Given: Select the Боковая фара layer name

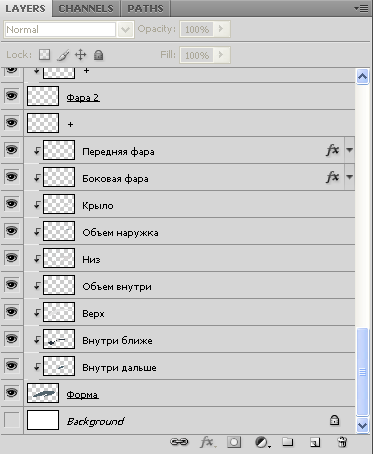Looking at the screenshot, I should [x=115, y=179].
